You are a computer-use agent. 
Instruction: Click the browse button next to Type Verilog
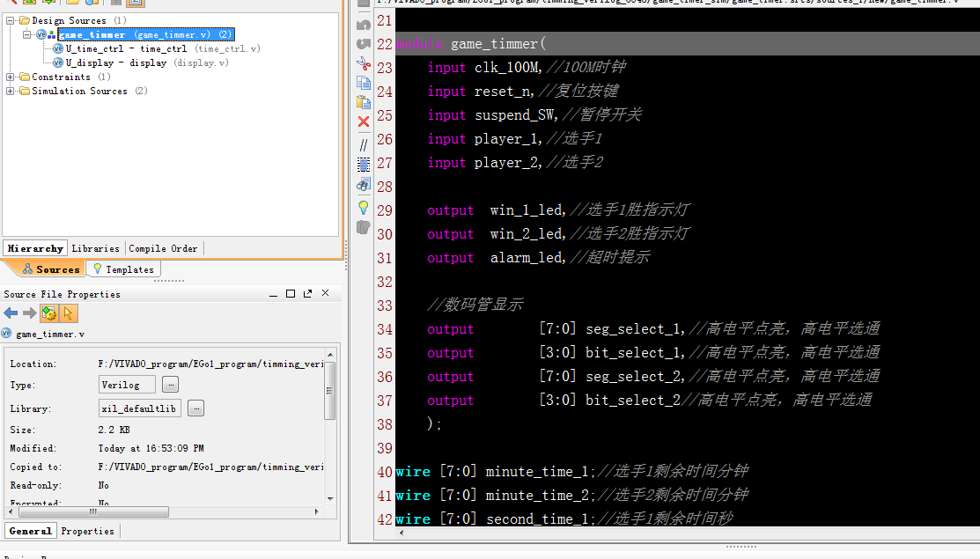click(171, 385)
